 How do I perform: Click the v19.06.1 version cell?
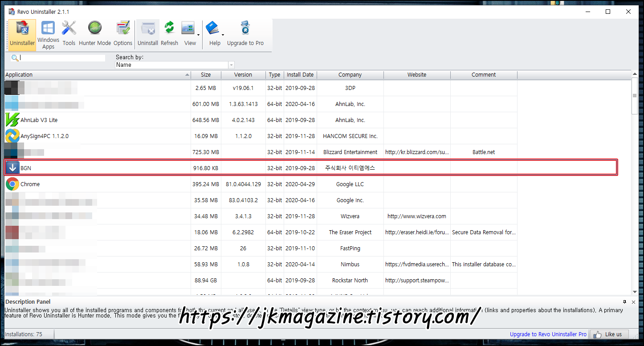click(243, 88)
